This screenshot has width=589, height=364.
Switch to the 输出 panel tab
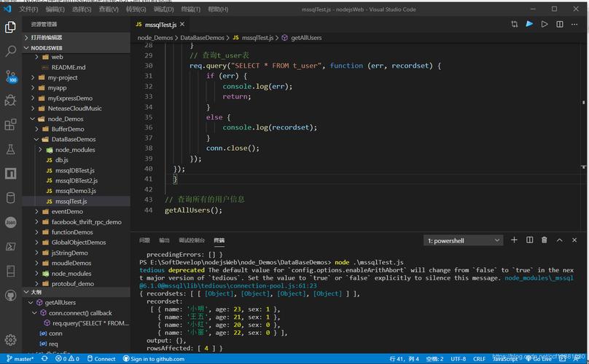coord(164,240)
